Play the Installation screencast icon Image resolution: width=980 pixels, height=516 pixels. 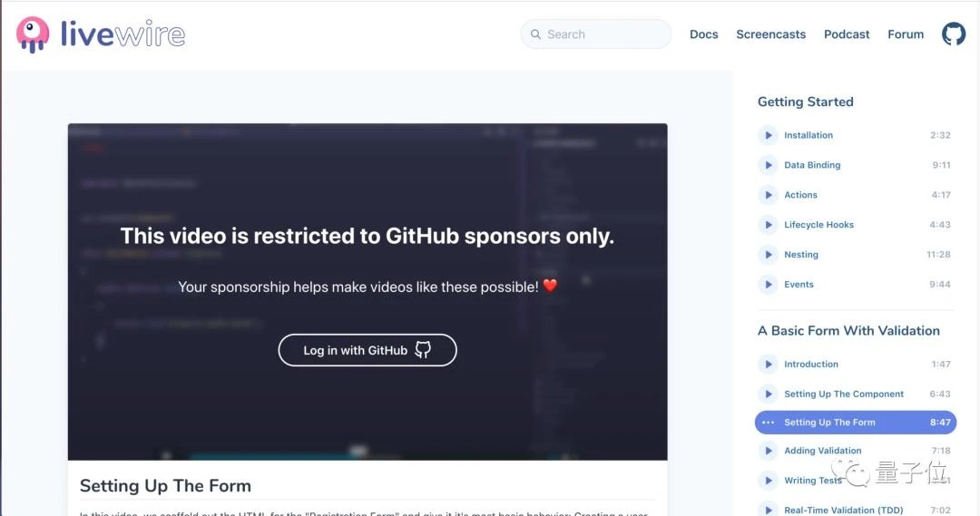(768, 135)
